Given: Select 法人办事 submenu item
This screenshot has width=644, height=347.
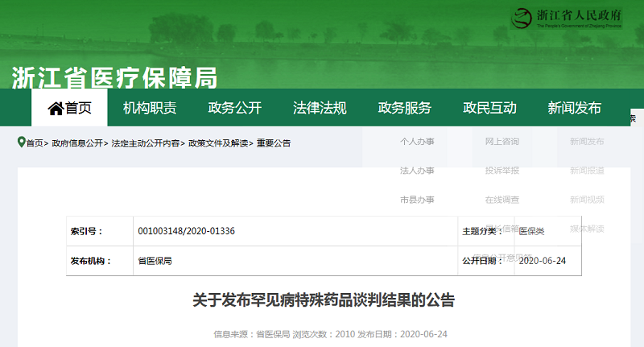Looking at the screenshot, I should tap(417, 171).
